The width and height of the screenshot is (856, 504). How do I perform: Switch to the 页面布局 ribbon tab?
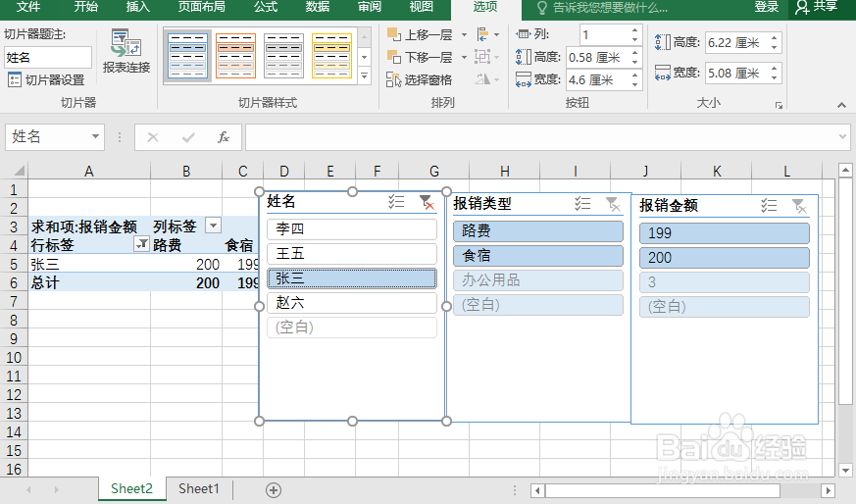[201, 7]
